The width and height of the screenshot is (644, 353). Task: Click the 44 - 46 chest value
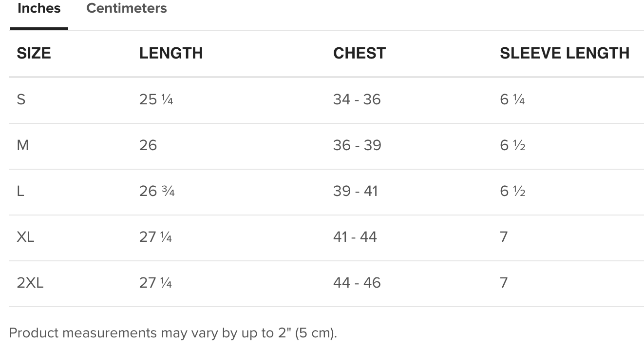pyautogui.click(x=357, y=283)
